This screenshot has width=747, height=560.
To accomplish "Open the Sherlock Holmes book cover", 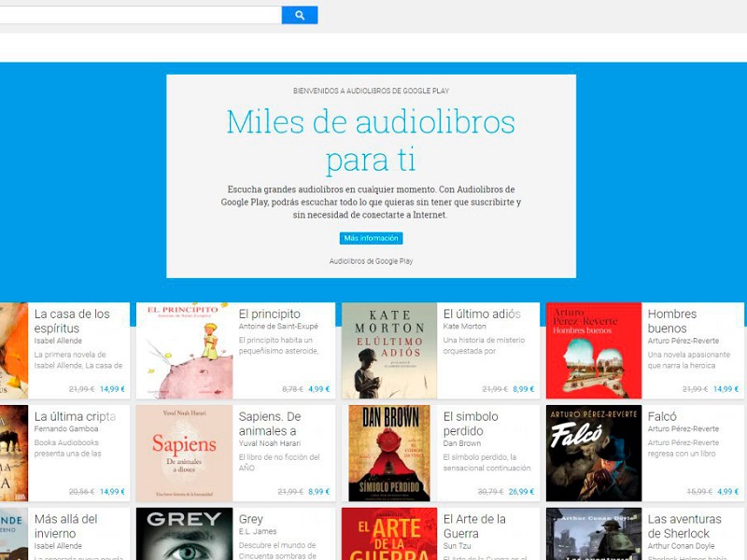I will click(594, 534).
